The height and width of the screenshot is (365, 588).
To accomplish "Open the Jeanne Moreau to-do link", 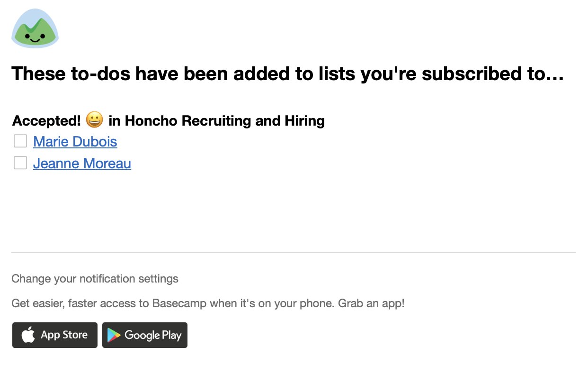I will (x=82, y=164).
